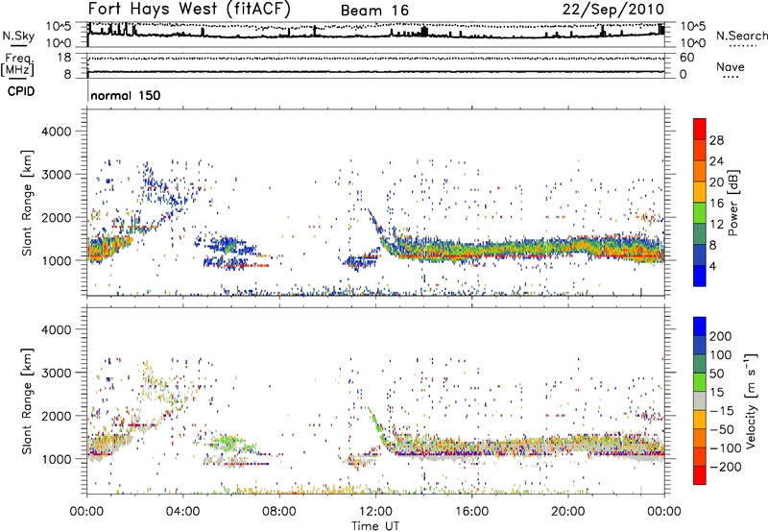Viewport: 768px width, 532px height.
Task: Click the '24' value on Power scale
Action: click(716, 161)
